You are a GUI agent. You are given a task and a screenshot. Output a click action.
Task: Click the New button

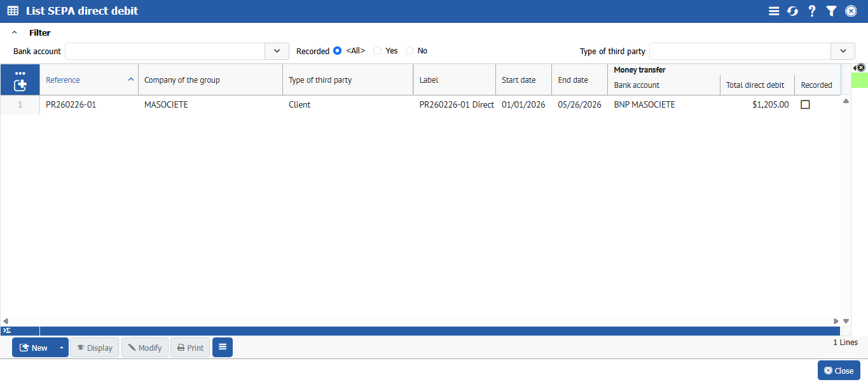click(x=34, y=348)
